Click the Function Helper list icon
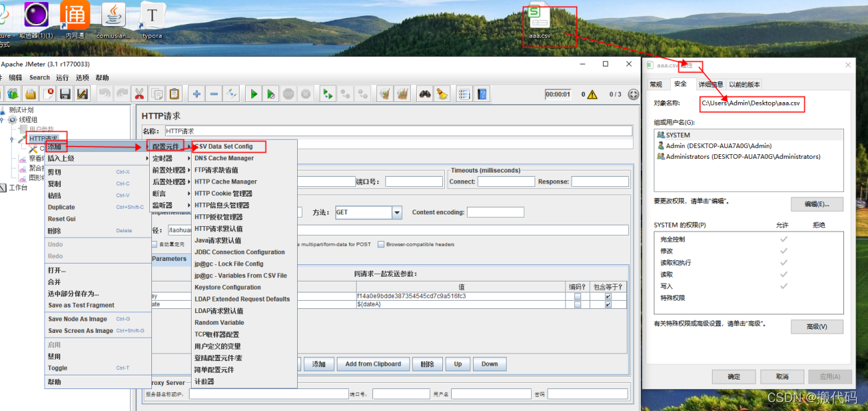 coord(465,94)
